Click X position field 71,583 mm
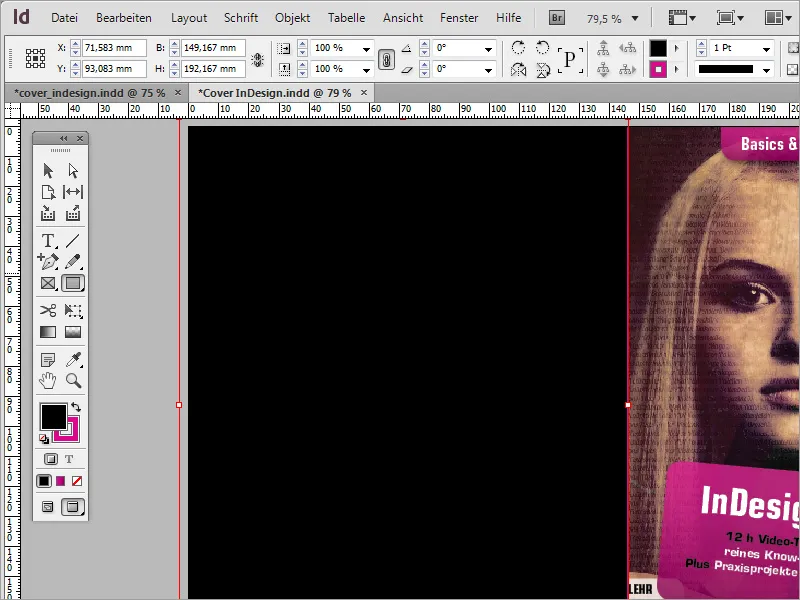The width and height of the screenshot is (800, 600). tap(114, 48)
